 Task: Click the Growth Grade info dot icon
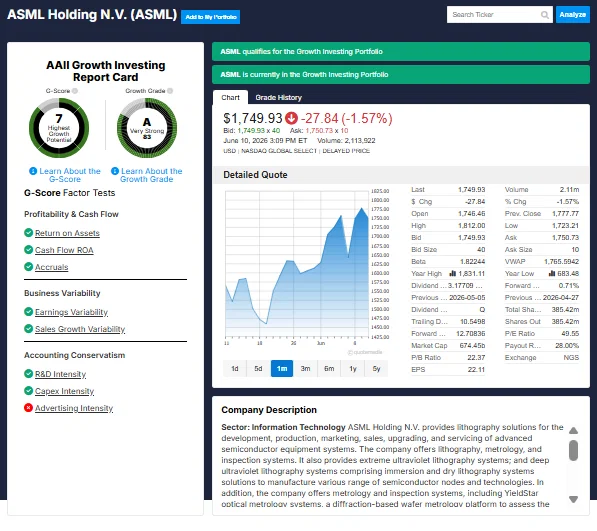pos(170,91)
